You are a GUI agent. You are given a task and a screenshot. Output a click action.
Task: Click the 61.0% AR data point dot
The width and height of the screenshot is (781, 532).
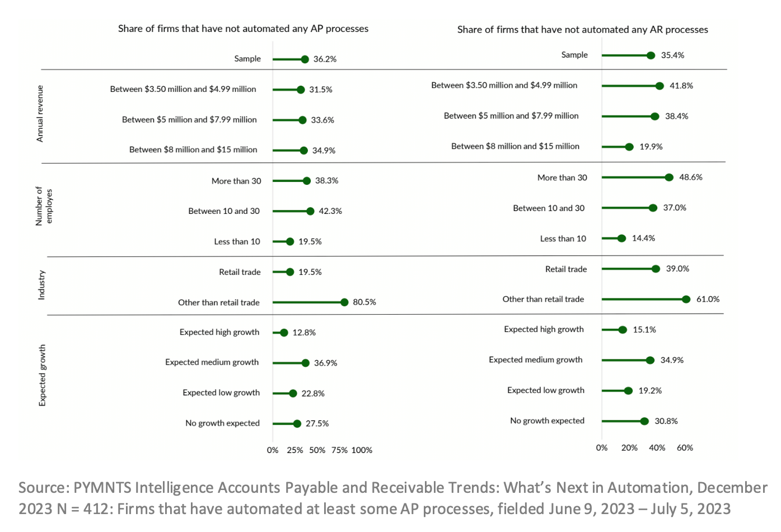pyautogui.click(x=686, y=300)
